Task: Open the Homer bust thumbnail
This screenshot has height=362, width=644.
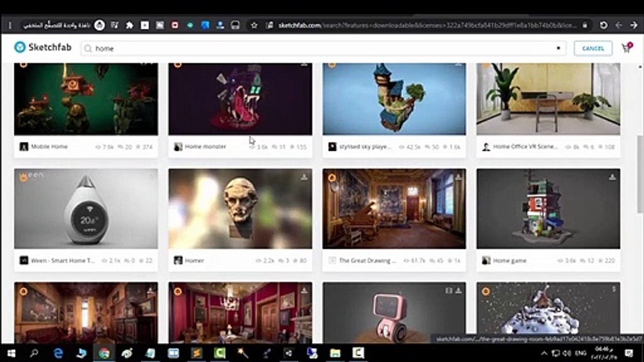Action: click(240, 209)
